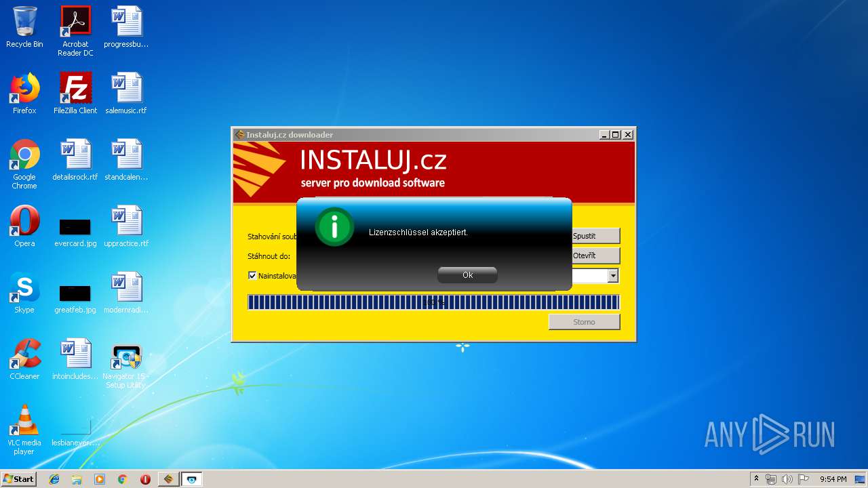The width and height of the screenshot is (868, 488).
Task: Show hidden system tray icons
Action: [756, 479]
